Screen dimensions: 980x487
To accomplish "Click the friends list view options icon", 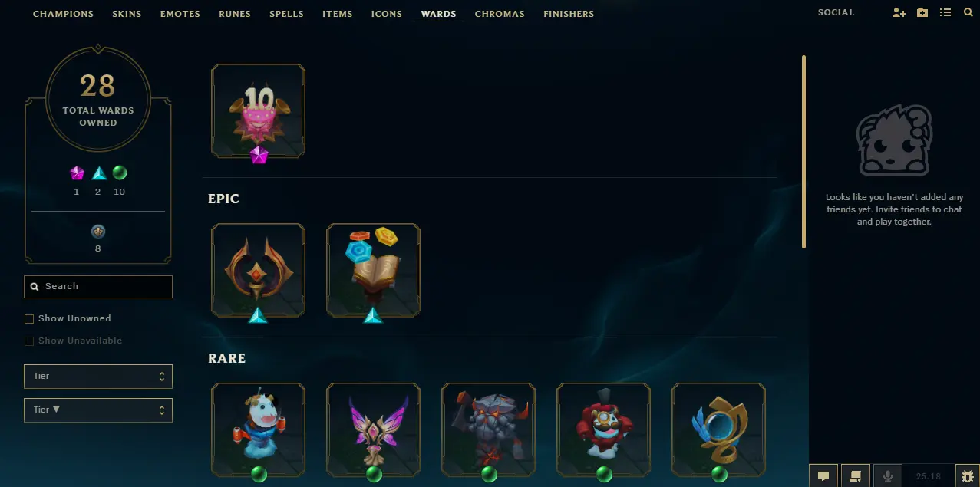I will (x=945, y=13).
